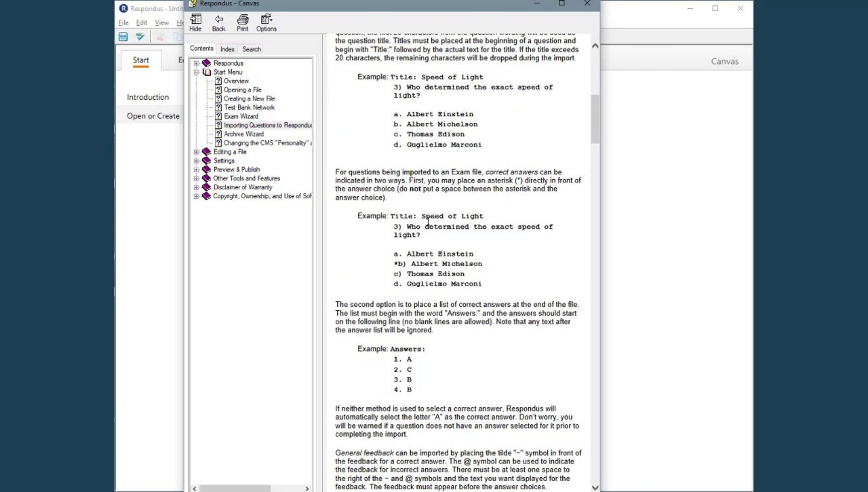Open the File menu
This screenshot has width=868, height=492.
pyautogui.click(x=123, y=22)
